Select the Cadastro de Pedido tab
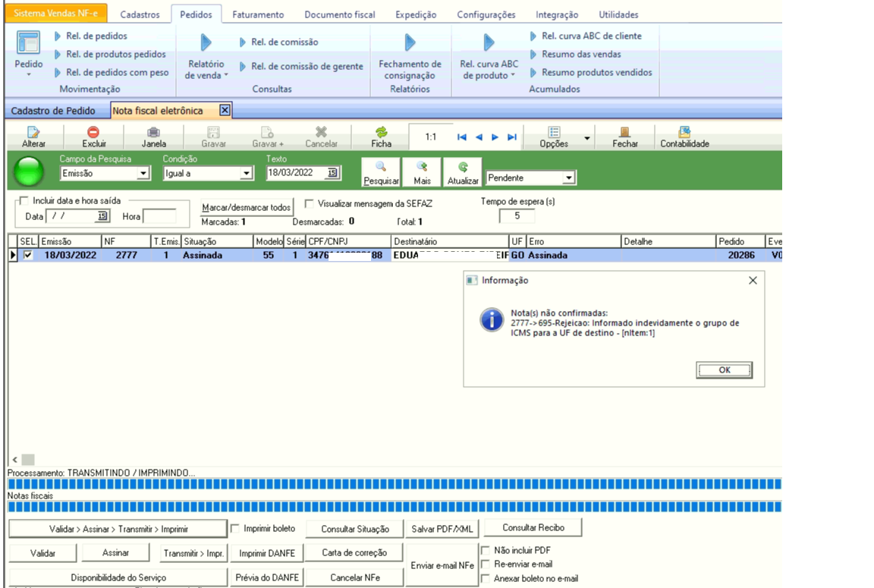Screen dimensions: 874x588 point(53,111)
